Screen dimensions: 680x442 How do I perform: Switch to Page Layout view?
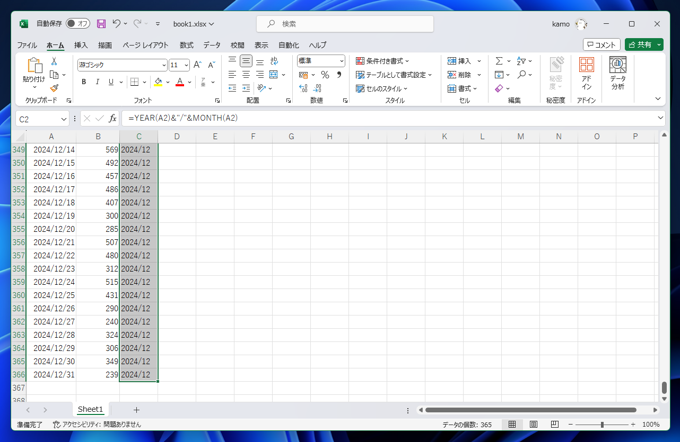point(533,424)
